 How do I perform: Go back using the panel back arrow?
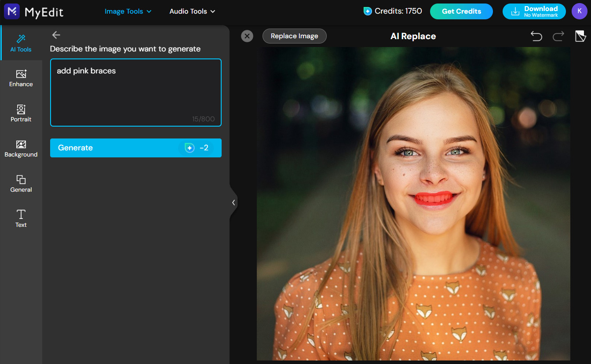(56, 35)
